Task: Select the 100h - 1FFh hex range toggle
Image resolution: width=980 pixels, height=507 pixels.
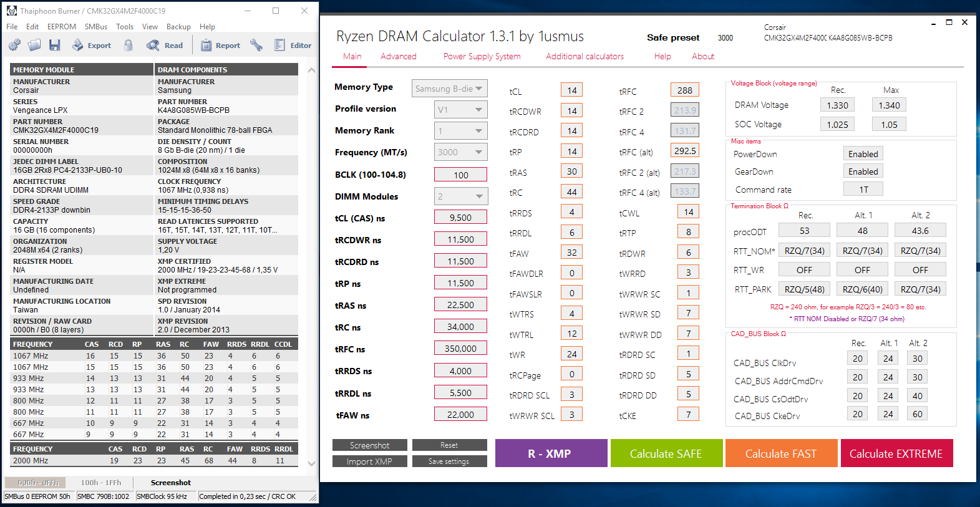Action: [x=101, y=483]
